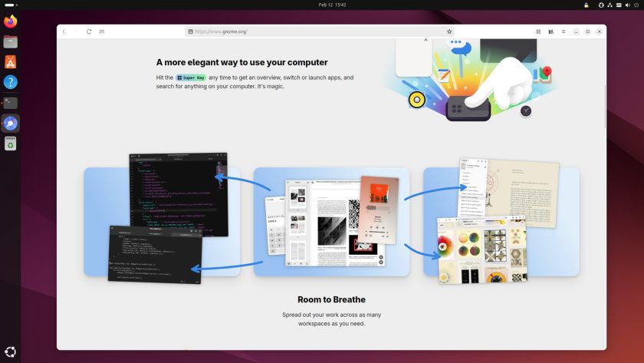Open the tab overview grid
This screenshot has width=644, height=363.
coord(538,31)
